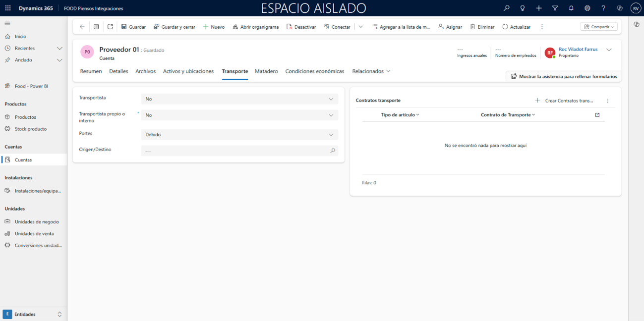Open the Transportista dropdown
Screen dimensions: 644x321
pos(239,99)
